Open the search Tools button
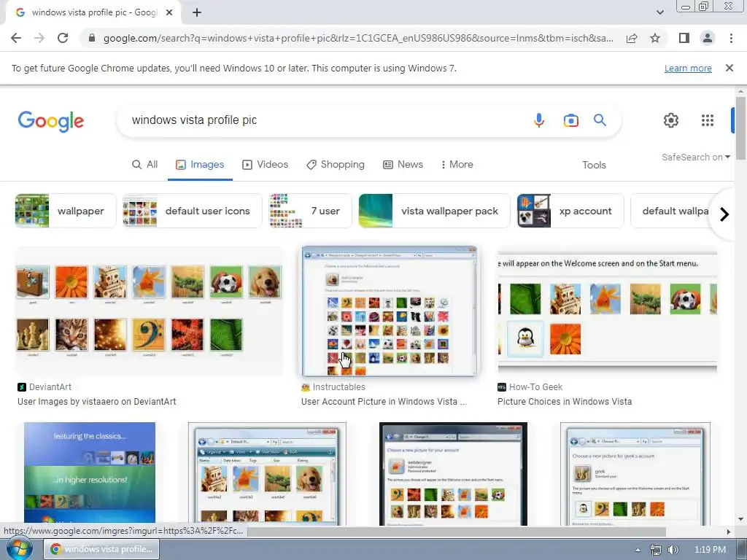 point(594,166)
